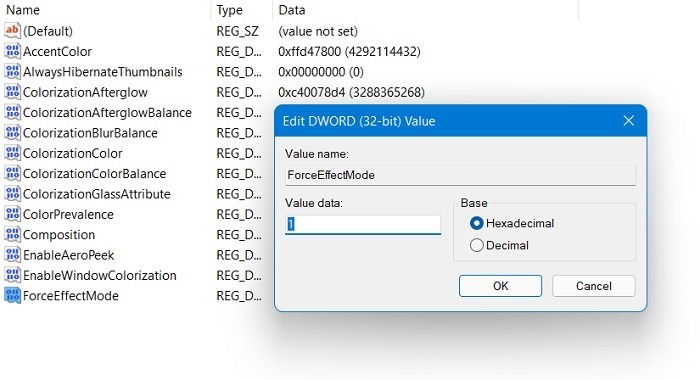Click the AlwaysHibernateThumbnails DWORD icon

12,71
